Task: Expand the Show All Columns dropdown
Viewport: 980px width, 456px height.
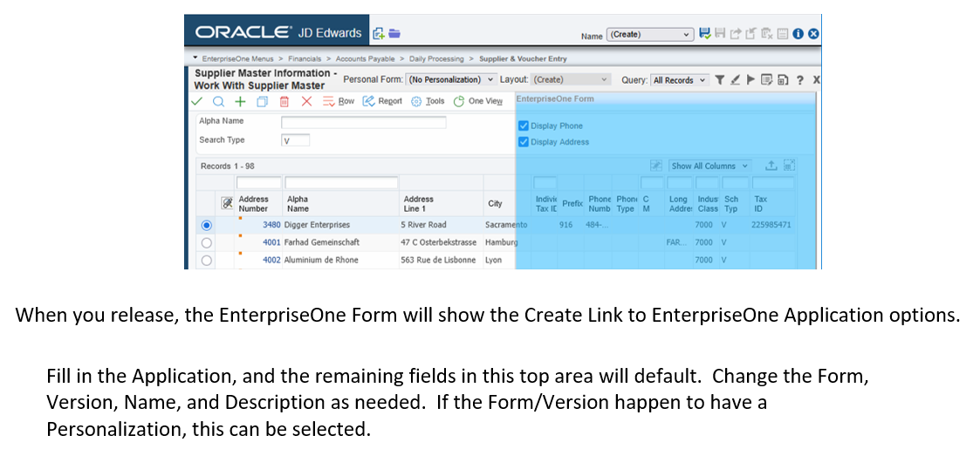Action: pos(709,166)
